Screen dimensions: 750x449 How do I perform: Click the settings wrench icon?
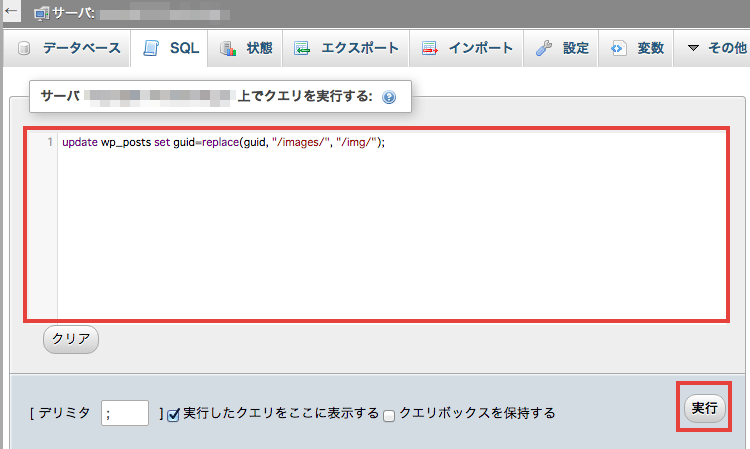pyautogui.click(x=543, y=48)
